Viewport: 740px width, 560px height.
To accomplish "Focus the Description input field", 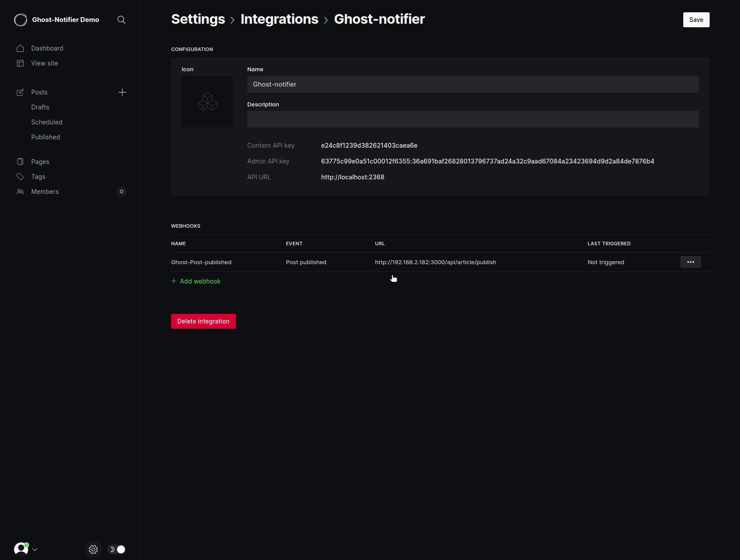I will tap(473, 119).
